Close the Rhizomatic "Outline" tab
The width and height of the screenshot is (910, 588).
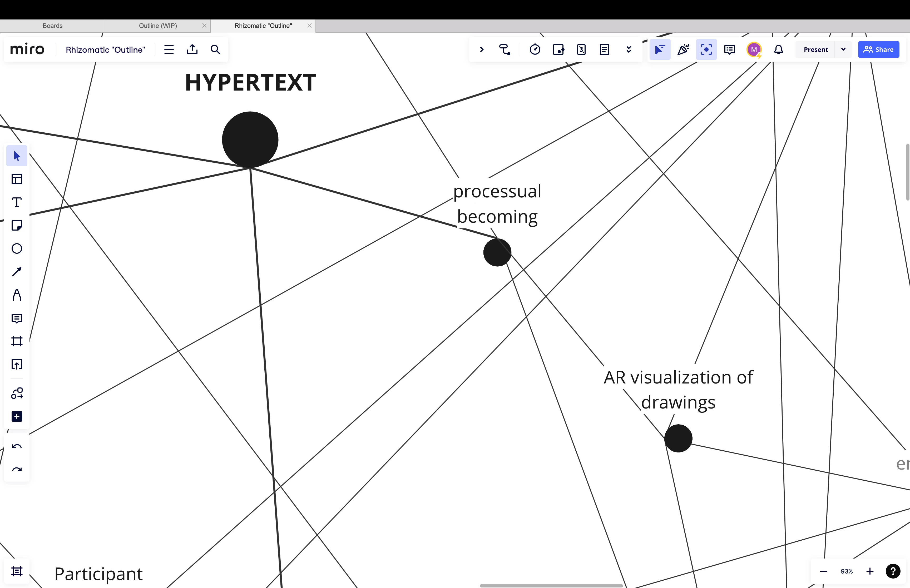coord(310,26)
